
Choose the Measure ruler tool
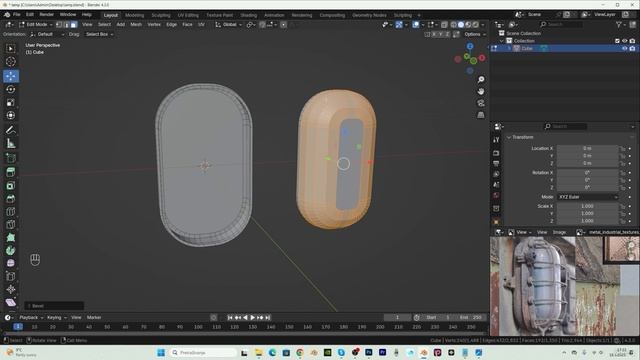point(11,143)
